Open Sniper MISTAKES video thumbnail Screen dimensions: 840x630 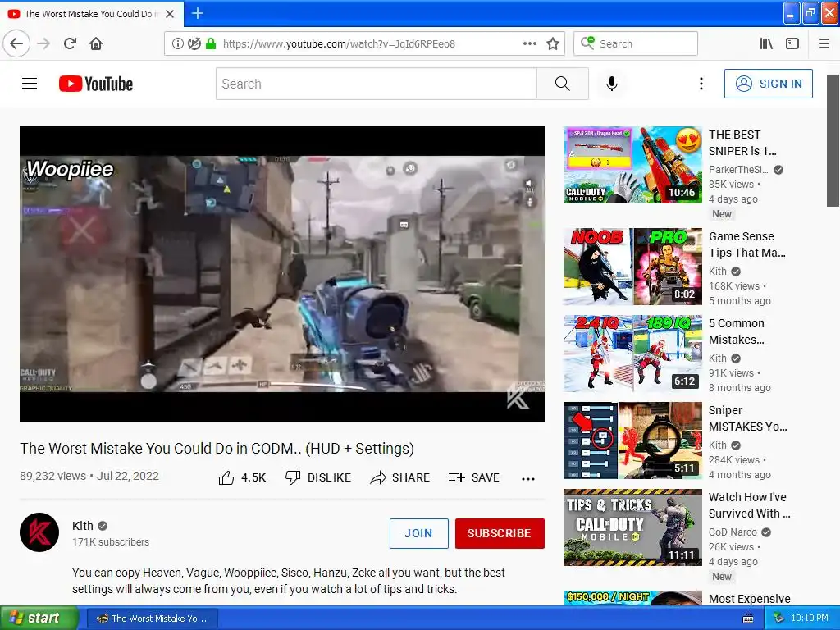(633, 441)
